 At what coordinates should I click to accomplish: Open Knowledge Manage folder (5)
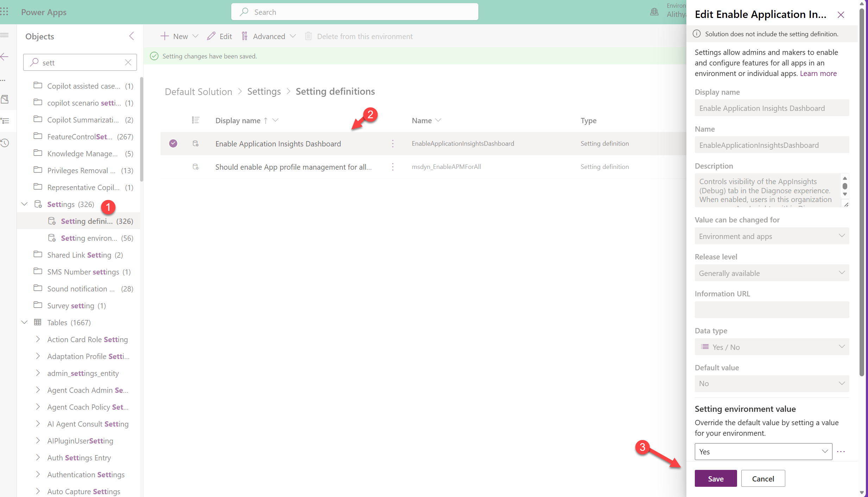tap(79, 153)
